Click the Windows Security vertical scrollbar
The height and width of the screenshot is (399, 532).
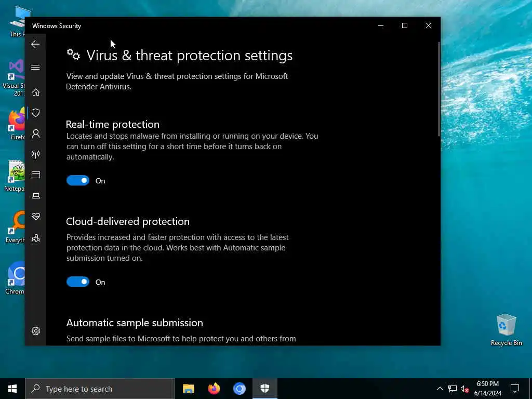[x=438, y=89]
